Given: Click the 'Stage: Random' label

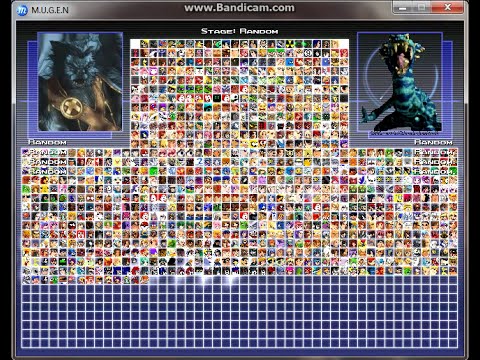Looking at the screenshot, I should pos(239,31).
